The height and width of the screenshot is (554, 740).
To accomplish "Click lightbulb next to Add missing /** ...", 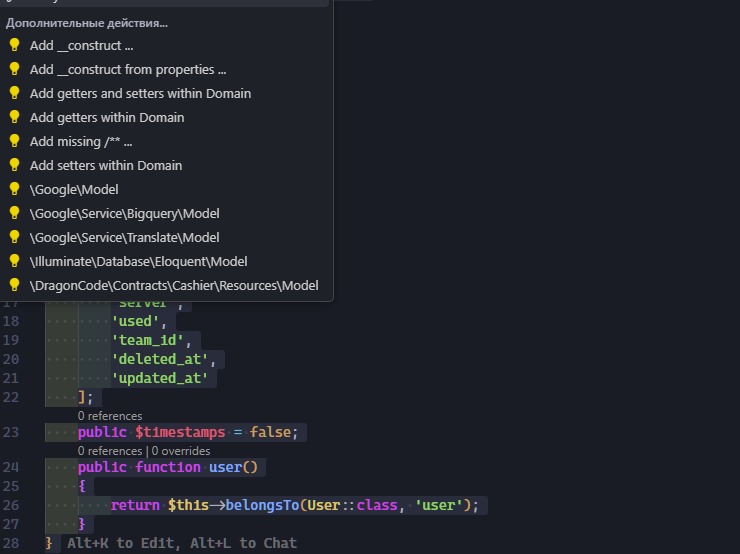I will (x=14, y=141).
